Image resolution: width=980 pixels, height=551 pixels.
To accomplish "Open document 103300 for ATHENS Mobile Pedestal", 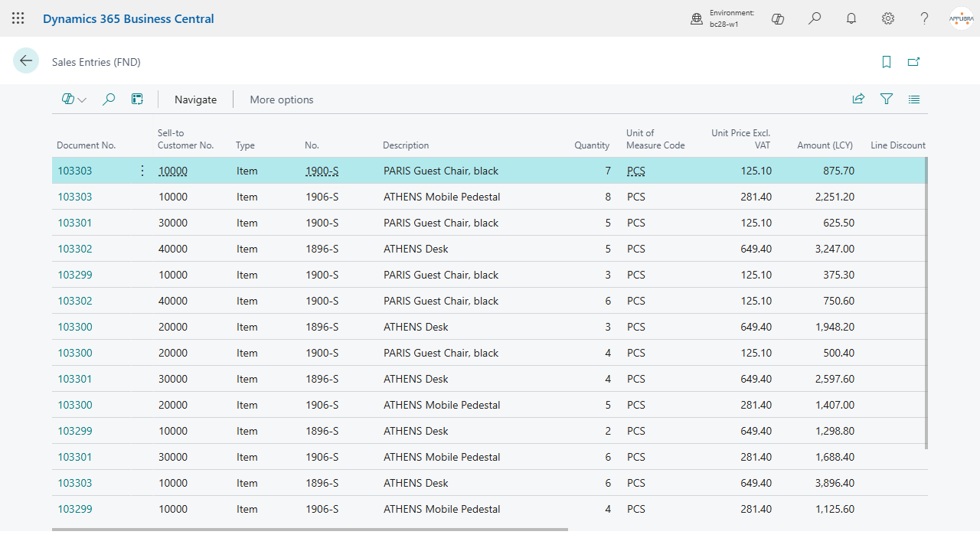I will [x=75, y=405].
